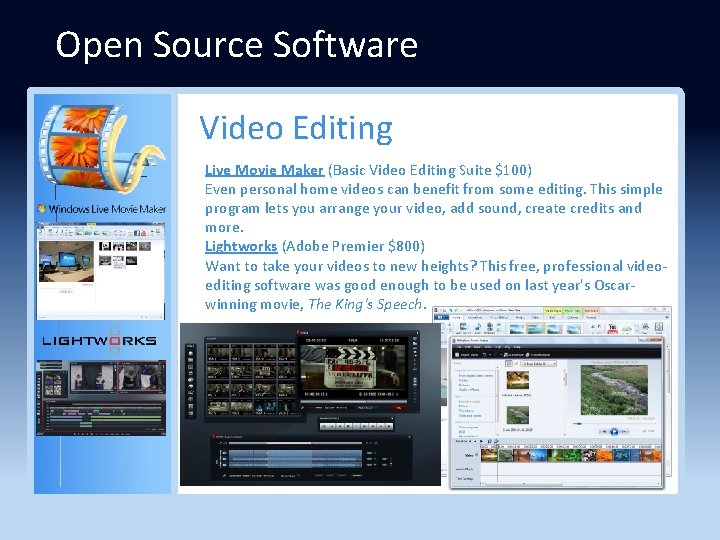The width and height of the screenshot is (720, 540).
Task: Click the zoom magnifier icon above the timeline
Action: pos(489,441)
